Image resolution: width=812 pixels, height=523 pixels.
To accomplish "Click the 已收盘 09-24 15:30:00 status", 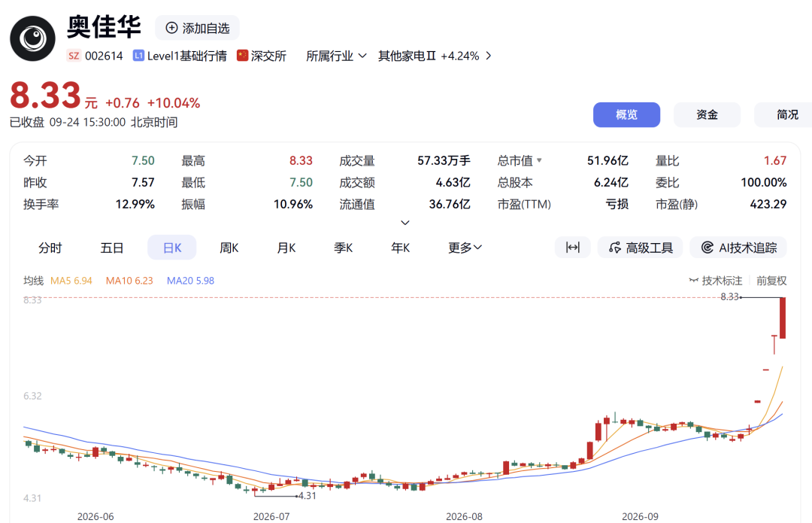I will [x=94, y=123].
